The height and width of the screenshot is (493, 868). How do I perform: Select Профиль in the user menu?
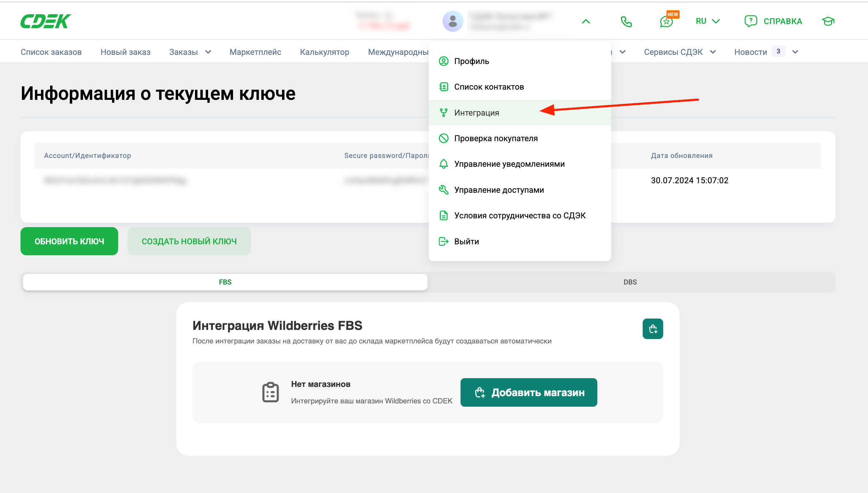click(471, 61)
